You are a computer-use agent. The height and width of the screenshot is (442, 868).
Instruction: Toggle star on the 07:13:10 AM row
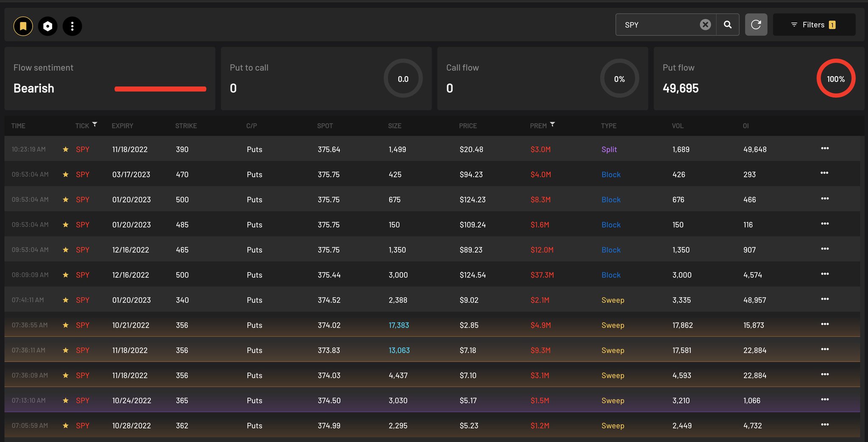(66, 401)
